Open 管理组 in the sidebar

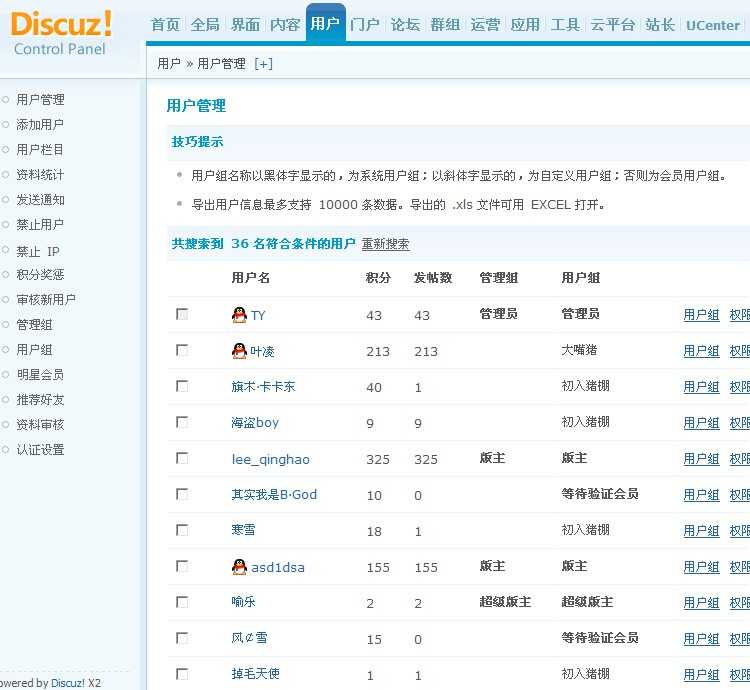(x=34, y=325)
